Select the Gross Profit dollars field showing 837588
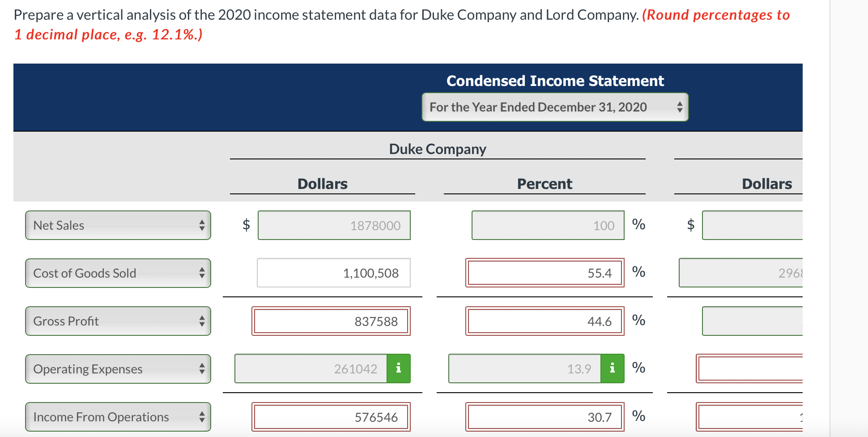The width and height of the screenshot is (868, 437). tap(331, 321)
